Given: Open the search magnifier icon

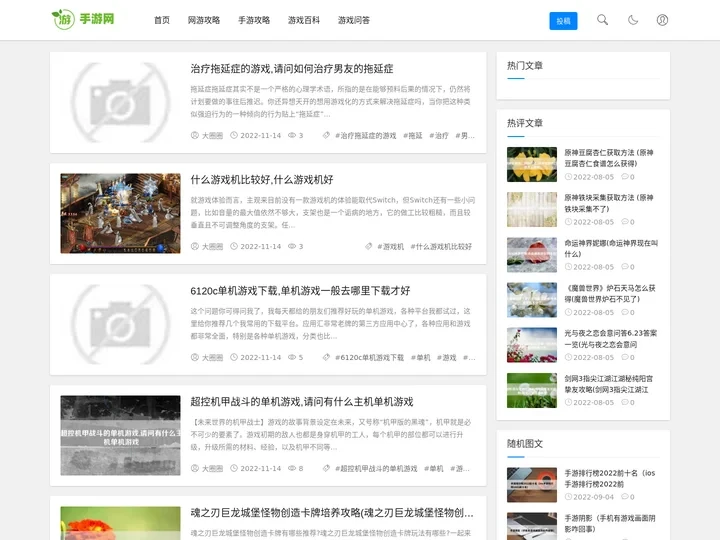Looking at the screenshot, I should point(602,20).
